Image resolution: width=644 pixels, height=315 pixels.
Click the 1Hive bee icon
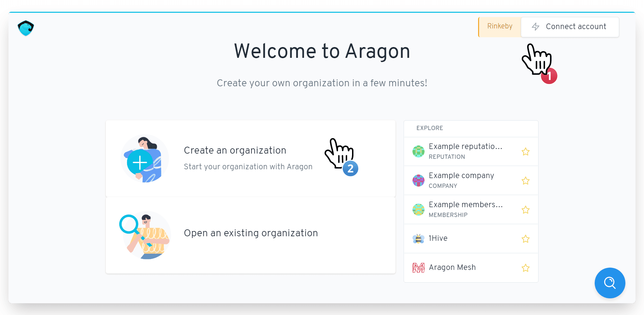[418, 239]
